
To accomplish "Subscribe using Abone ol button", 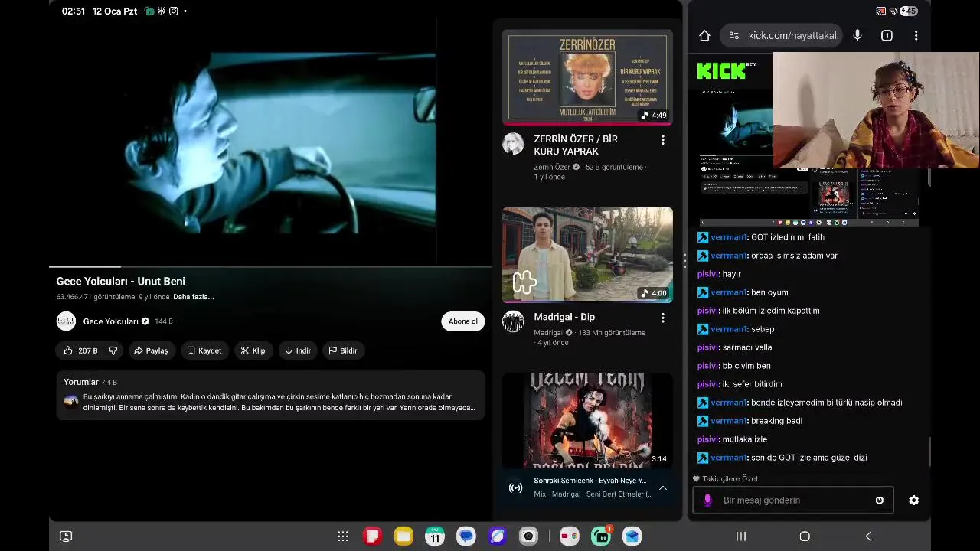I will point(463,321).
